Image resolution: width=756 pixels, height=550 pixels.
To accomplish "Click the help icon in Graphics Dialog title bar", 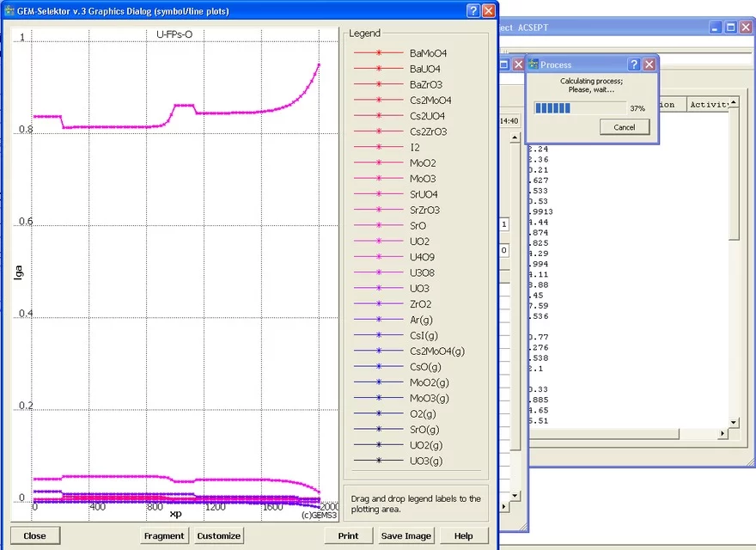I will tap(473, 10).
